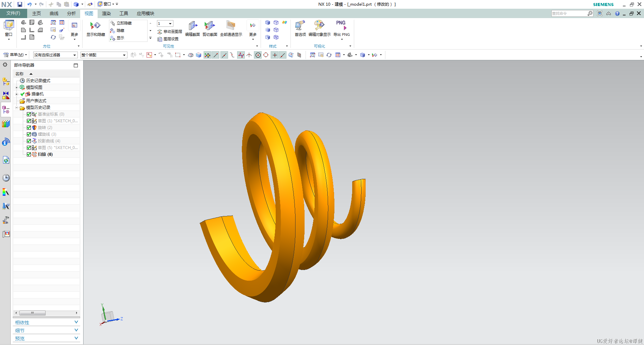This screenshot has height=345, width=644.
Task: Expand the 预览 panel
Action: pyautogui.click(x=46, y=338)
